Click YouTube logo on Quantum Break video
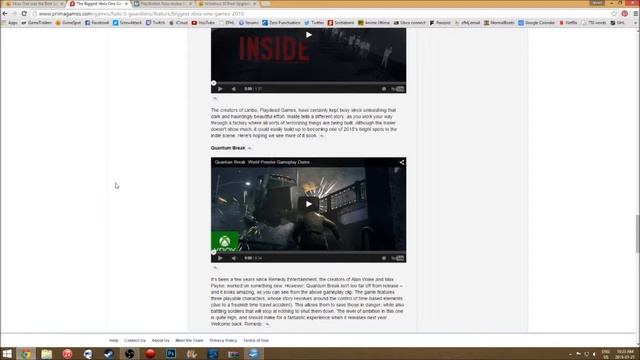 tap(398, 258)
